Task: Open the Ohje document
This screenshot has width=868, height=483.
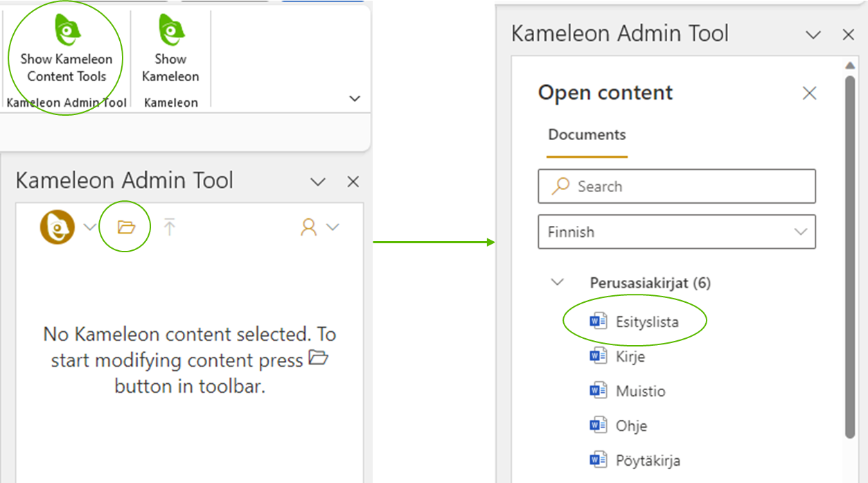Action: pyautogui.click(x=631, y=426)
